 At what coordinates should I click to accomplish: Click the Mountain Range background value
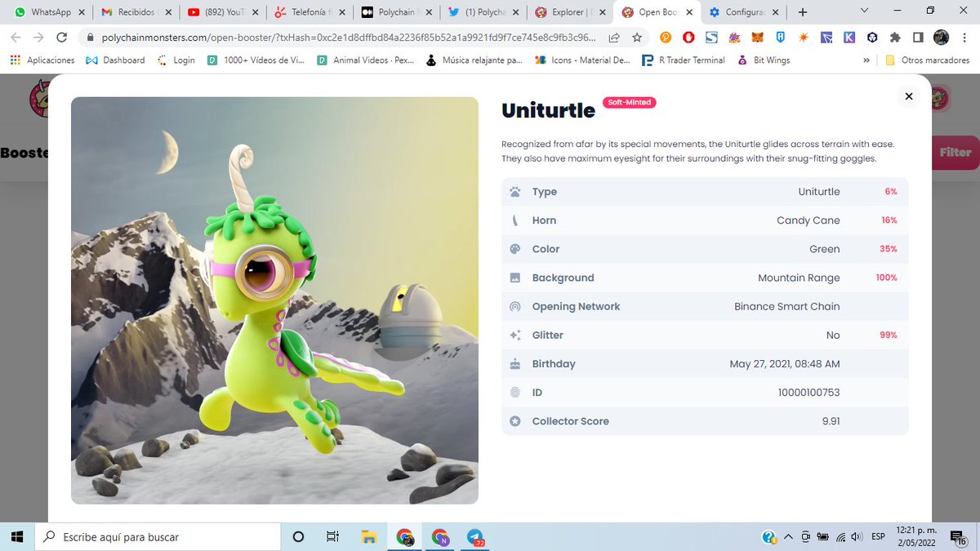[799, 278]
